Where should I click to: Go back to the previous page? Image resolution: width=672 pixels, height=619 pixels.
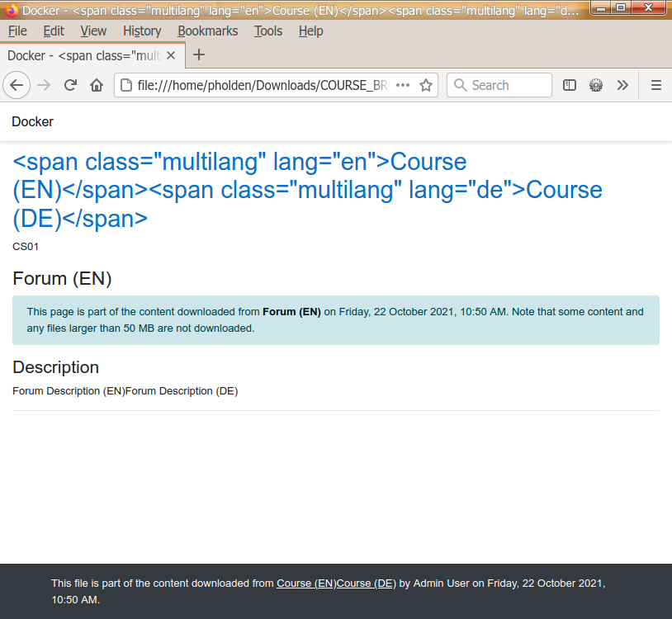tap(17, 85)
